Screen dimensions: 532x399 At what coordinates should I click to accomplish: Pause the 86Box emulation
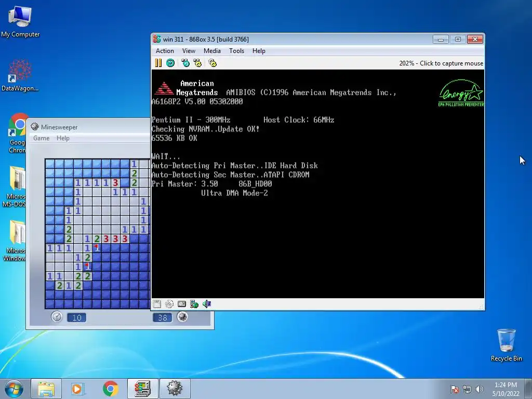tap(158, 63)
